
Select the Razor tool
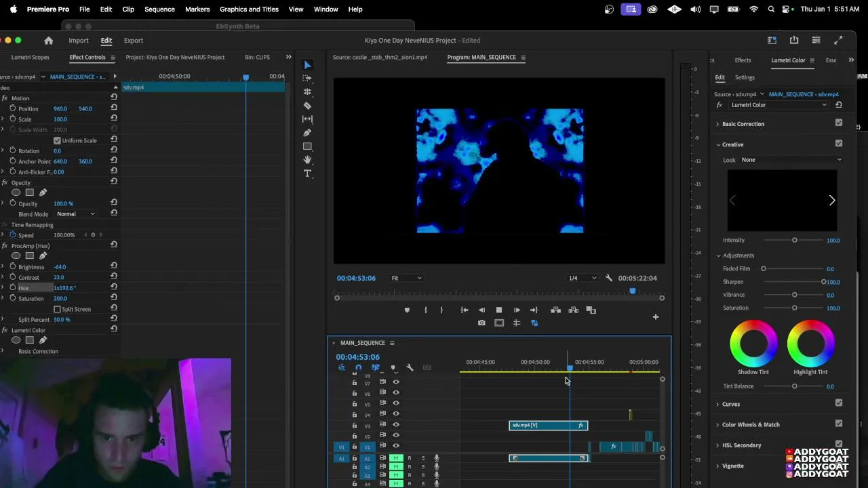(307, 106)
